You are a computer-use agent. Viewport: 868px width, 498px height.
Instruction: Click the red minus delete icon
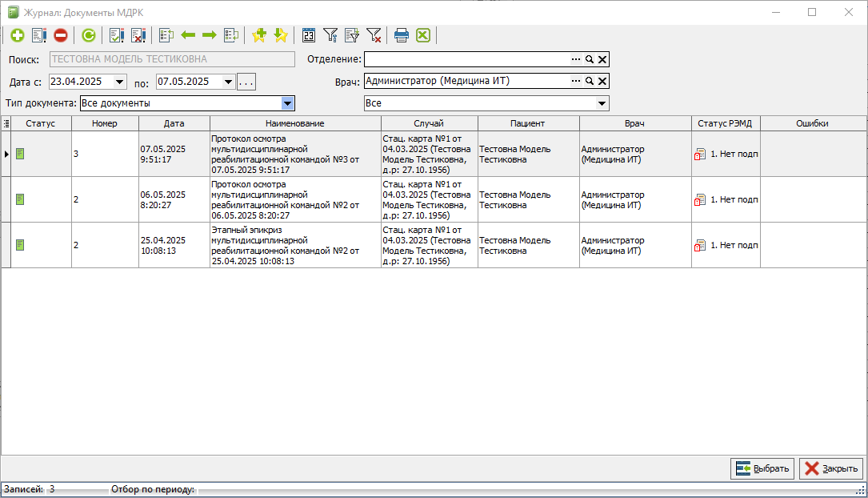pos(61,35)
